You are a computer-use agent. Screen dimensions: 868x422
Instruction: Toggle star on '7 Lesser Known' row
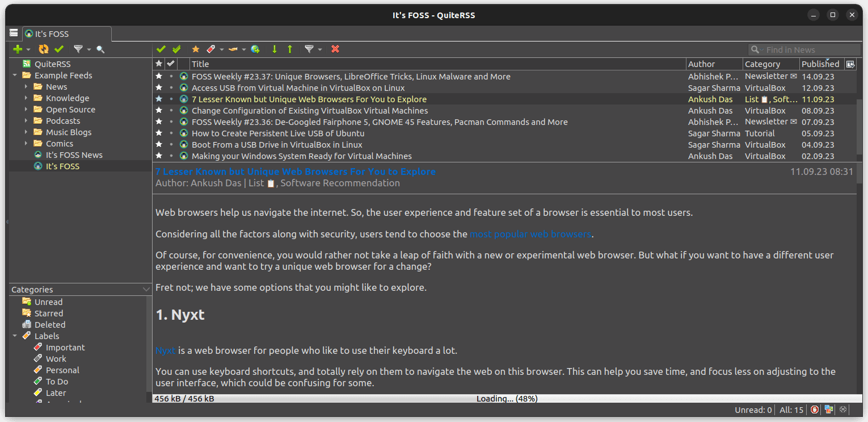click(159, 99)
